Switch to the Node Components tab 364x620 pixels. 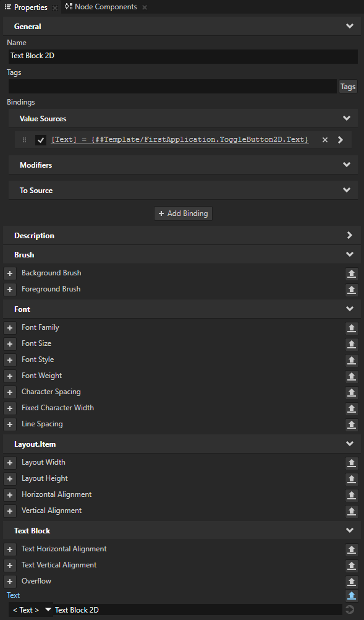101,7
